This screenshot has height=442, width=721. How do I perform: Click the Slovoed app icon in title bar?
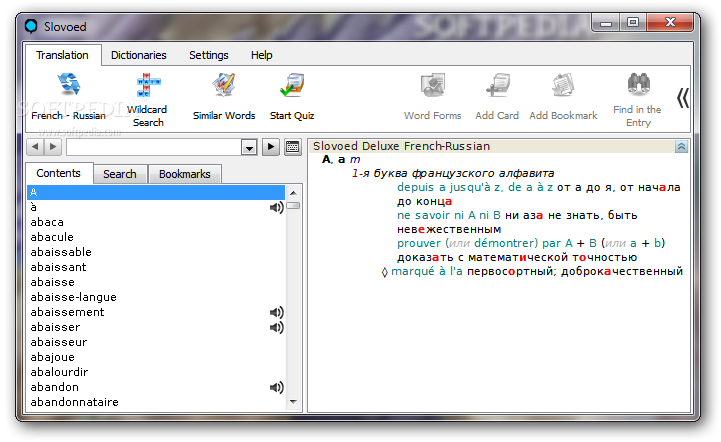point(31,26)
